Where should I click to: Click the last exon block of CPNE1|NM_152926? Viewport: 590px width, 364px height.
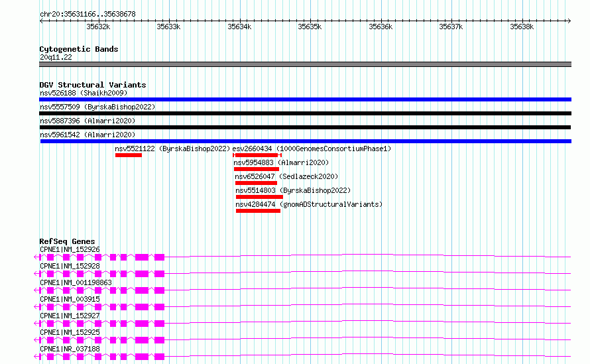pyautogui.click(x=160, y=257)
